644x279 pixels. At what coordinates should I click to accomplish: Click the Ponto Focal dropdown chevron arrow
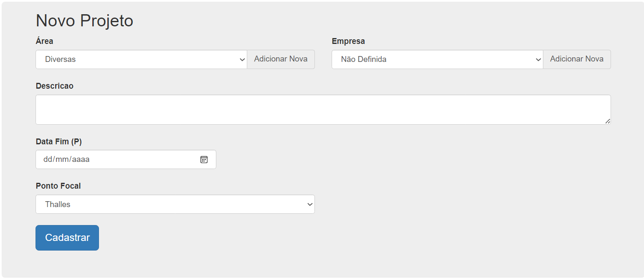[310, 205]
